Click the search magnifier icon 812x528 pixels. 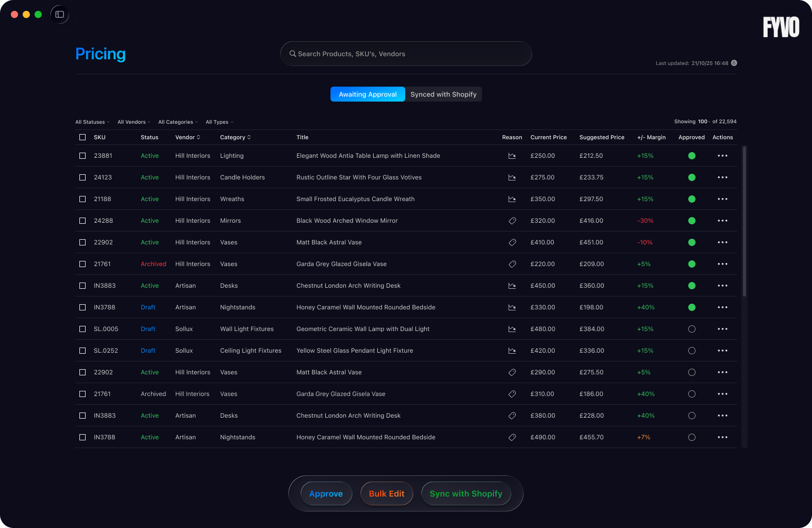pyautogui.click(x=292, y=54)
